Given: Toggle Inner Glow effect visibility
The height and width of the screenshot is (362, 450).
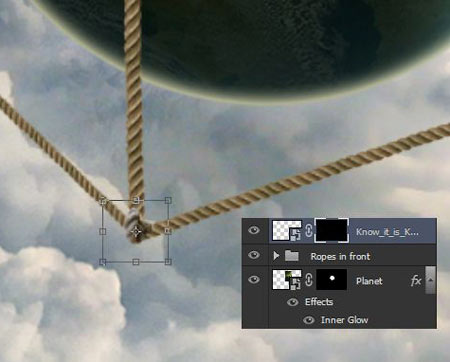Looking at the screenshot, I should (309, 320).
